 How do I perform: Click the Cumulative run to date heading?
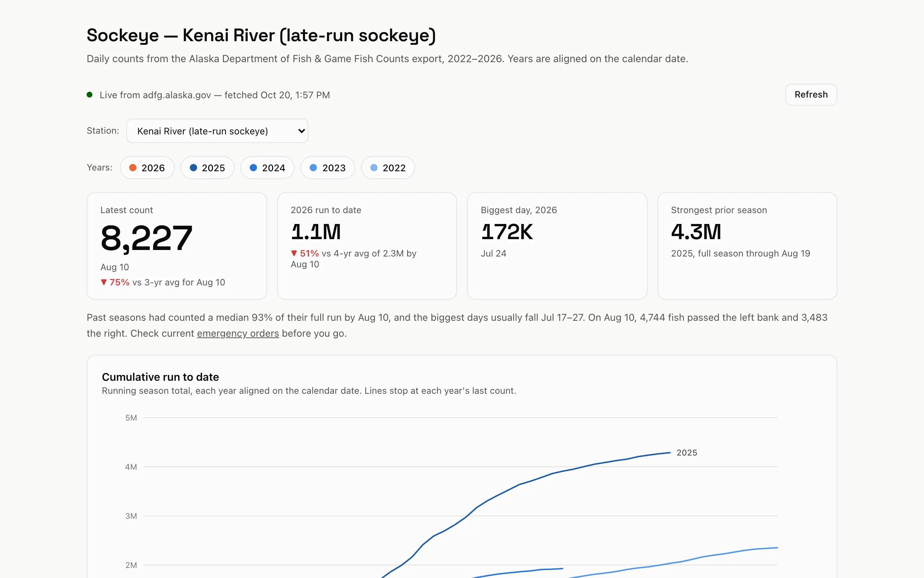pyautogui.click(x=160, y=377)
